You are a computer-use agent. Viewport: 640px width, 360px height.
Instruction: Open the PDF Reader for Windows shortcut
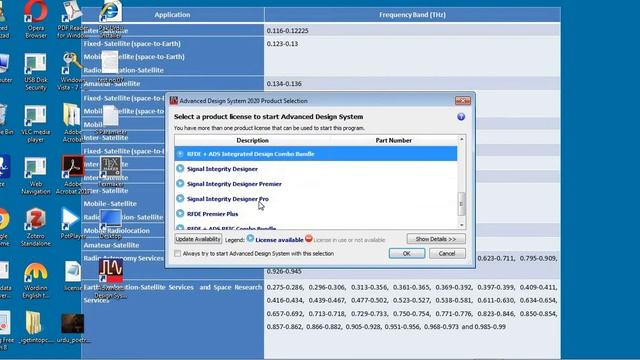pyautogui.click(x=73, y=20)
